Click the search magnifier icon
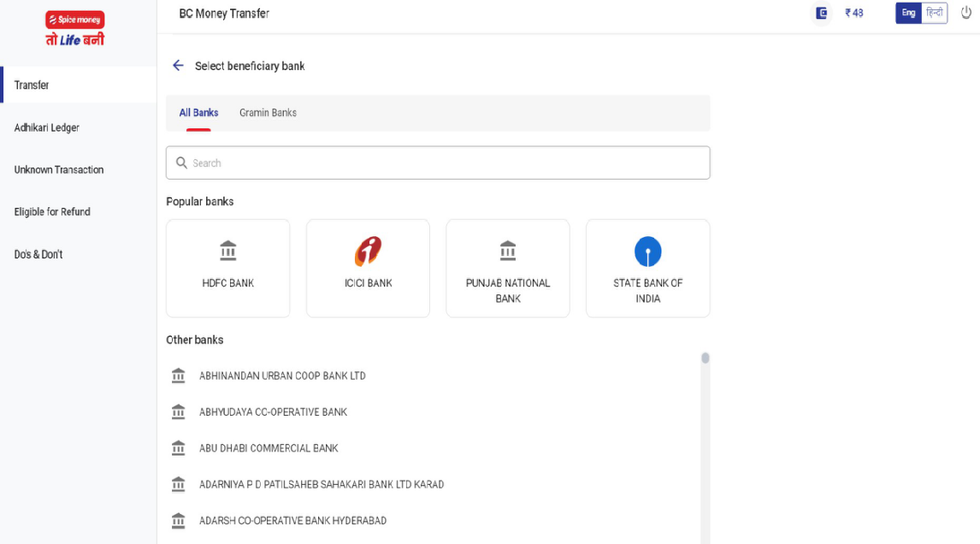Viewport: 980px width, 544px height. pyautogui.click(x=181, y=163)
